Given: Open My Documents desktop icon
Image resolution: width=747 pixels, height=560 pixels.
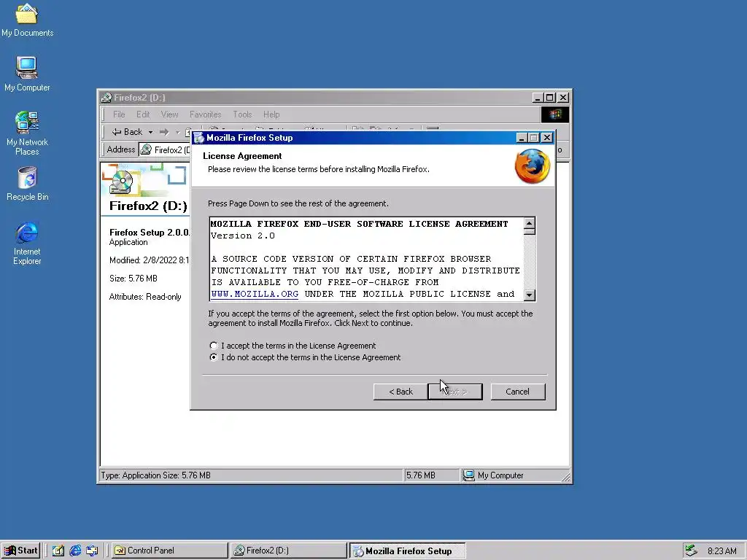Looking at the screenshot, I should coord(27,20).
